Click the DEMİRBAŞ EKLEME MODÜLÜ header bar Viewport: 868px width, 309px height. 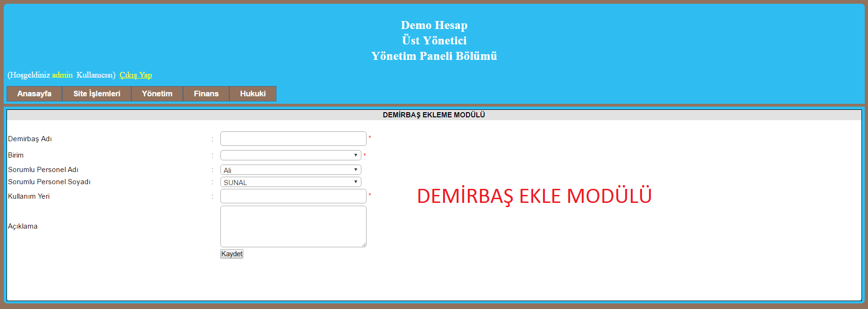coord(434,115)
